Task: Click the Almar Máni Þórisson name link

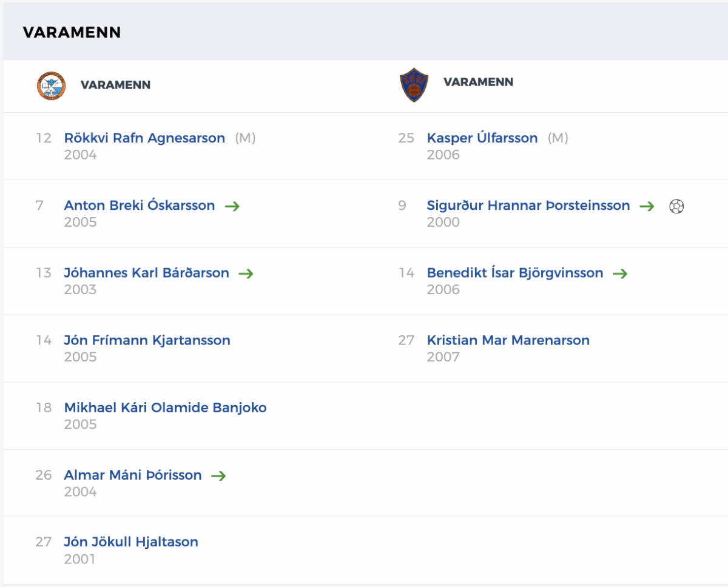Action: [133, 475]
